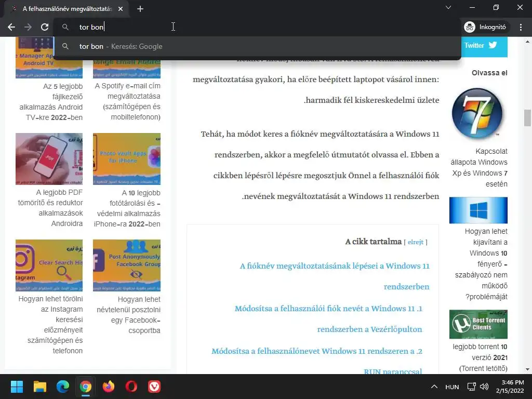
Task: Click the page vertical scrollbar thumb
Action: (x=527, y=118)
